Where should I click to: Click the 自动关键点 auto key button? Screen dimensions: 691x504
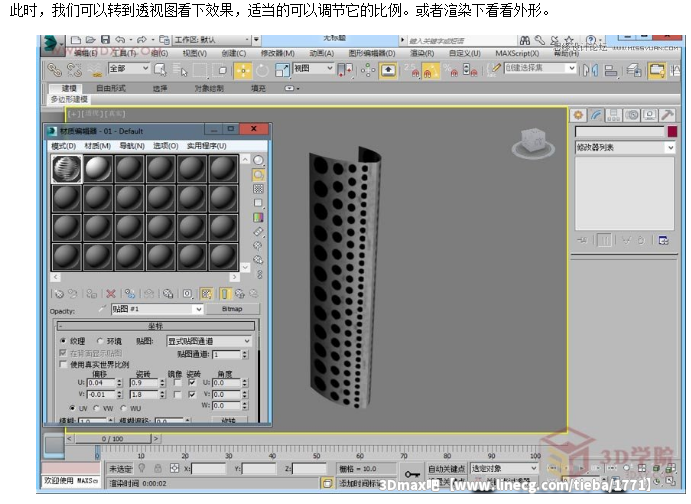click(x=446, y=468)
